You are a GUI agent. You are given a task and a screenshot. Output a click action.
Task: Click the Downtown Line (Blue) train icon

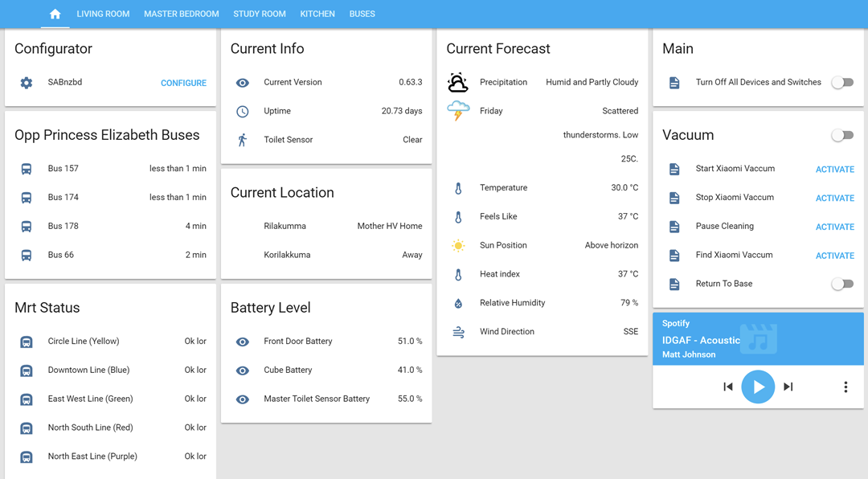click(x=26, y=371)
